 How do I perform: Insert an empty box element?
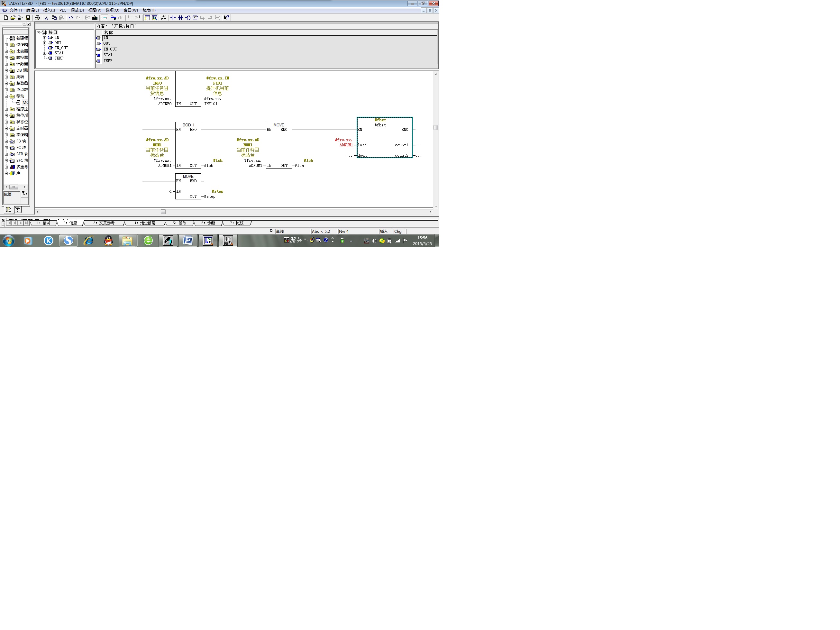pos(195,18)
